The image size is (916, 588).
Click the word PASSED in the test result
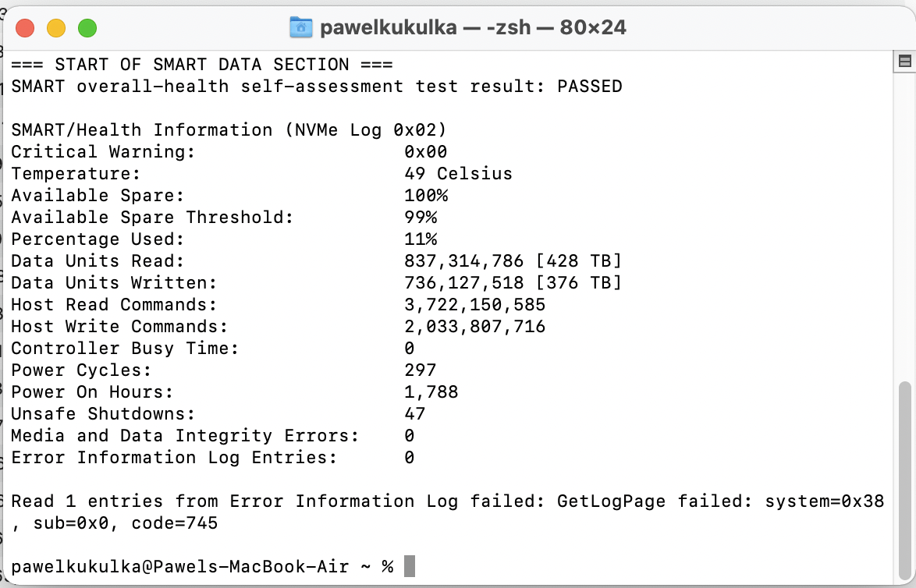(589, 87)
